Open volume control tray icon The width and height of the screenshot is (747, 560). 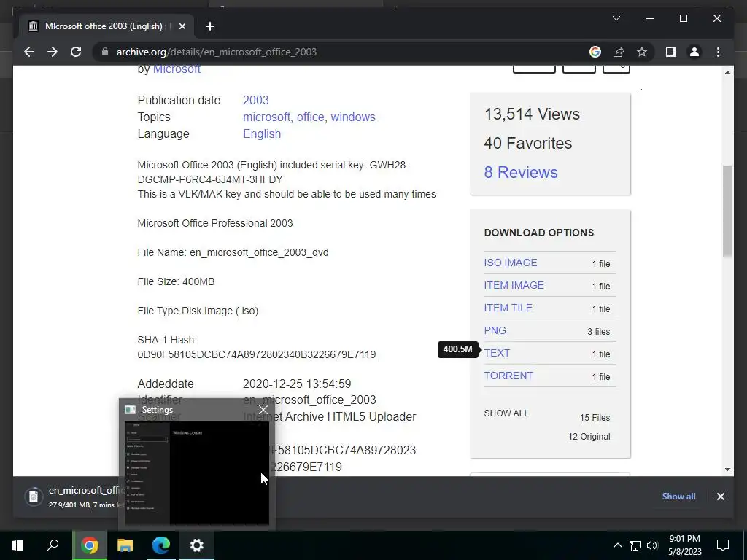coord(652,545)
